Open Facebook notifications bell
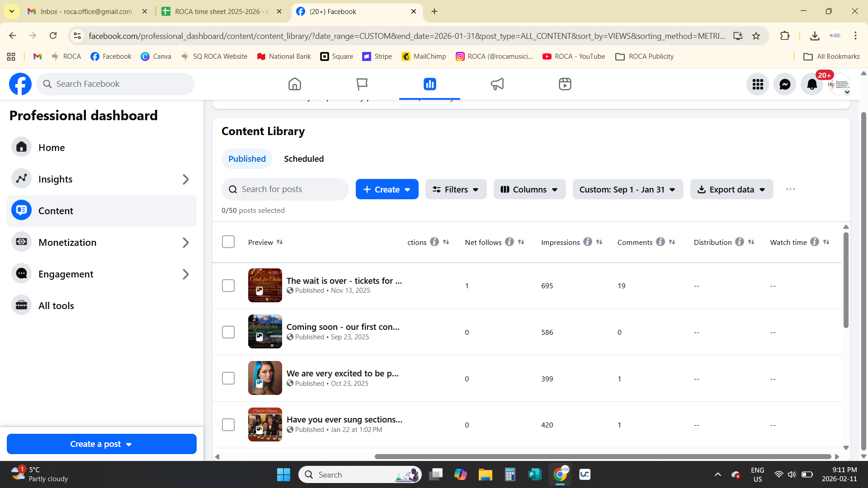This screenshot has width=868, height=488. pyautogui.click(x=812, y=84)
